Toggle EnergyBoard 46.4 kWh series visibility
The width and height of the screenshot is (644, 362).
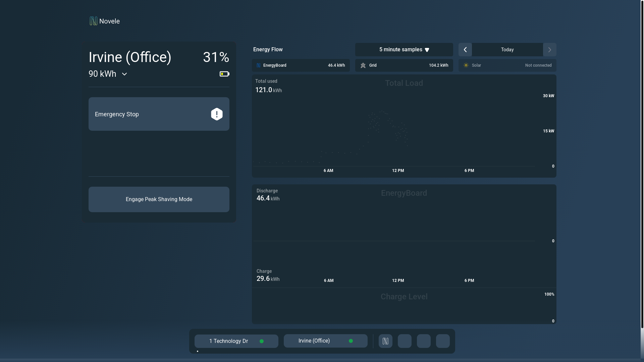coord(301,65)
